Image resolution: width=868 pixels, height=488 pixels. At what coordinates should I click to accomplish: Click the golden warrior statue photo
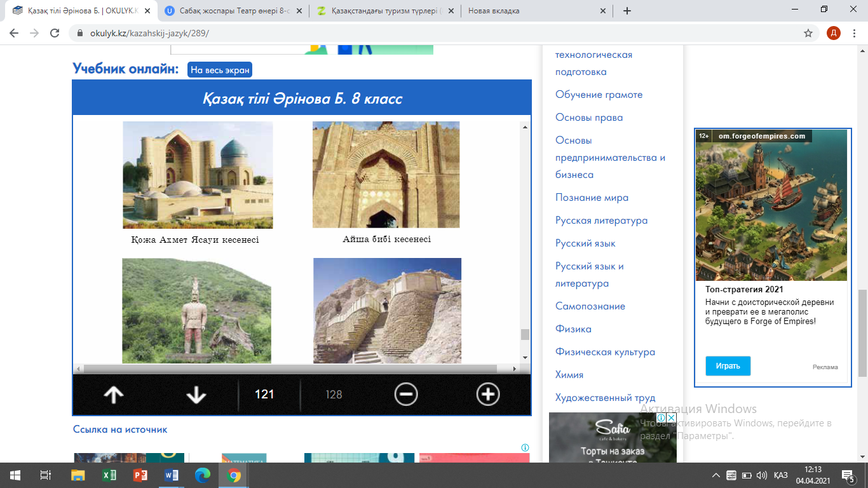point(196,310)
